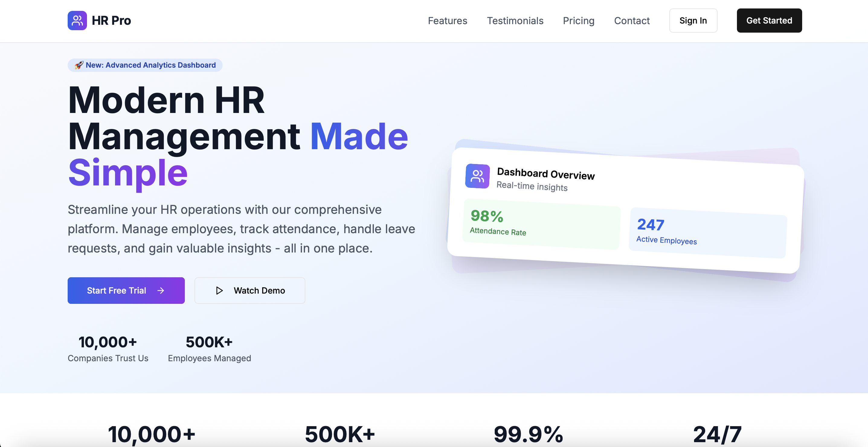Select the 98% Attendance Rate card

point(541,227)
